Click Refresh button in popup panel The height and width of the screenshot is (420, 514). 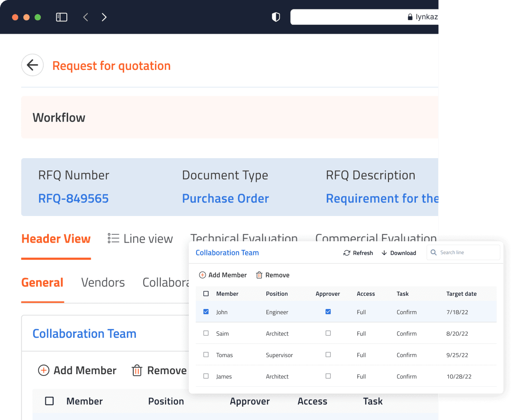click(x=358, y=253)
